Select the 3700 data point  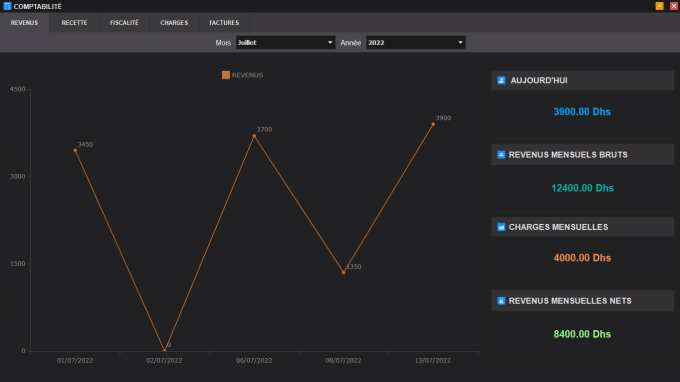tap(254, 136)
